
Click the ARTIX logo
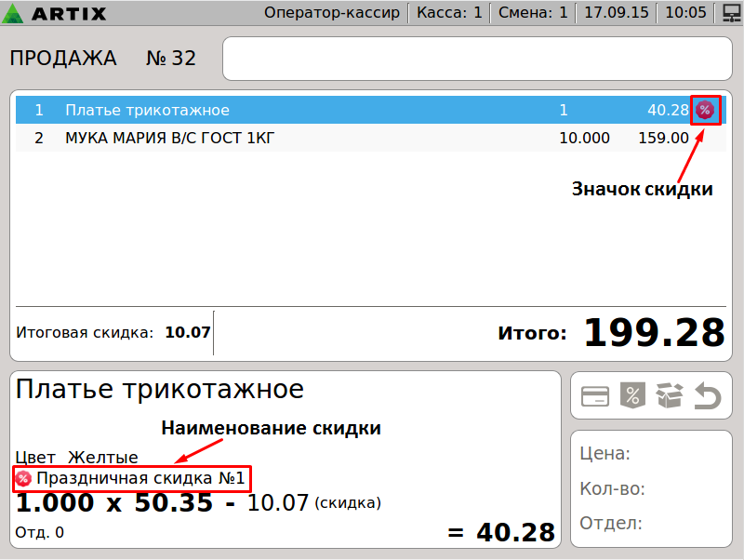(x=57, y=14)
